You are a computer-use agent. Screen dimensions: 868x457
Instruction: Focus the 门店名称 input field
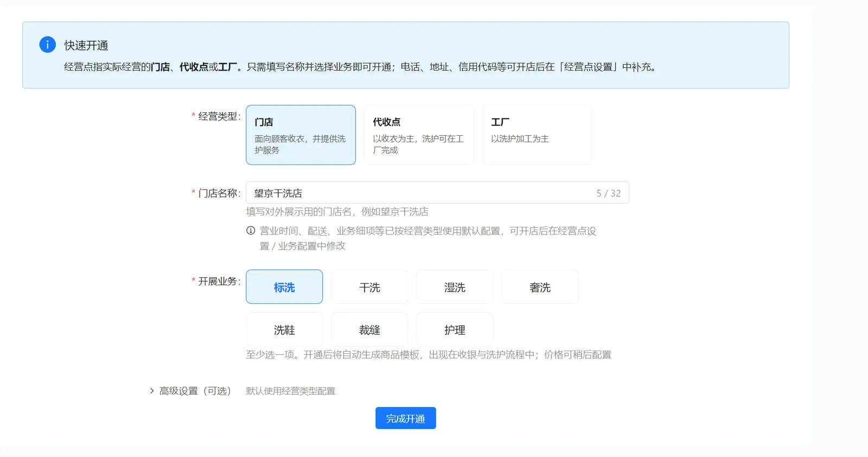coord(437,193)
